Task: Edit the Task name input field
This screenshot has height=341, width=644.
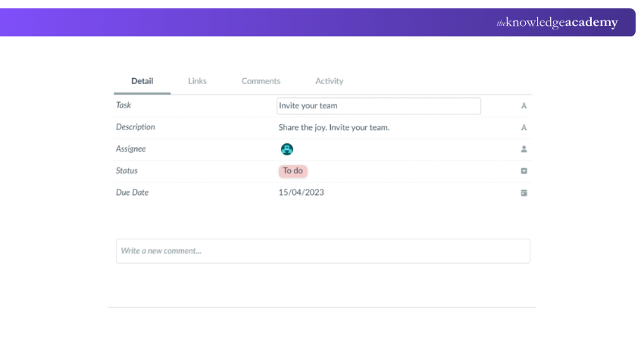Action: point(379,106)
